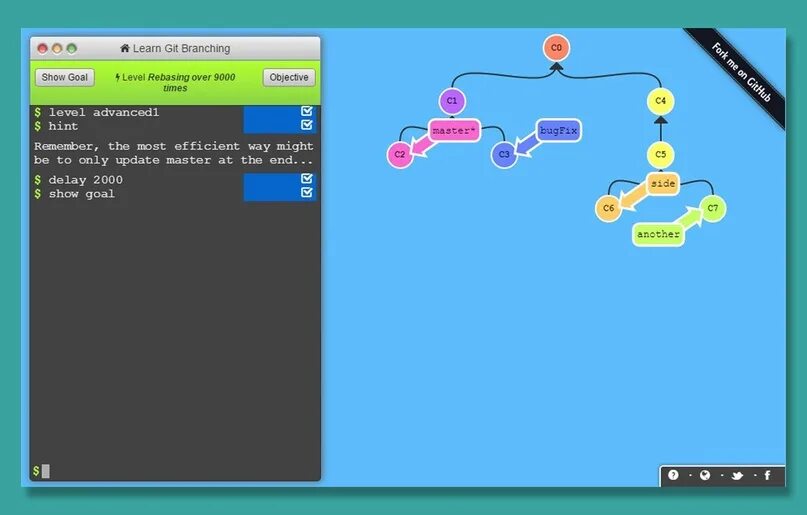
Task: Select the purple C1 commit node
Action: [452, 101]
